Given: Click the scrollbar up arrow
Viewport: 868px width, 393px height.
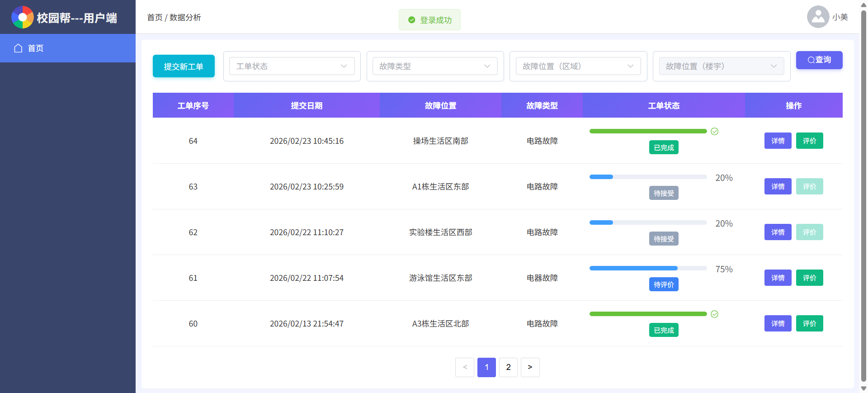Looking at the screenshot, I should tap(863, 4).
